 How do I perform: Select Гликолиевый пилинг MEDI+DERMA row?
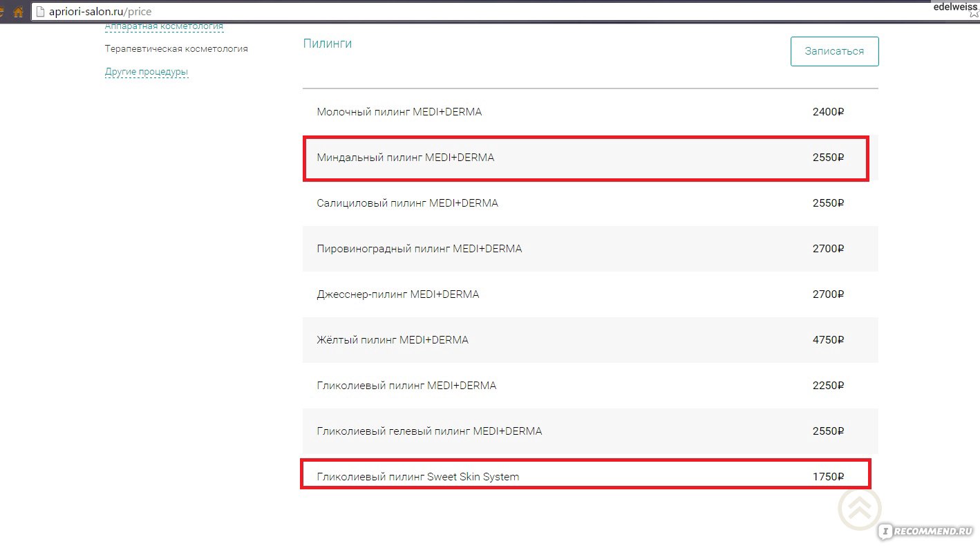(590, 386)
